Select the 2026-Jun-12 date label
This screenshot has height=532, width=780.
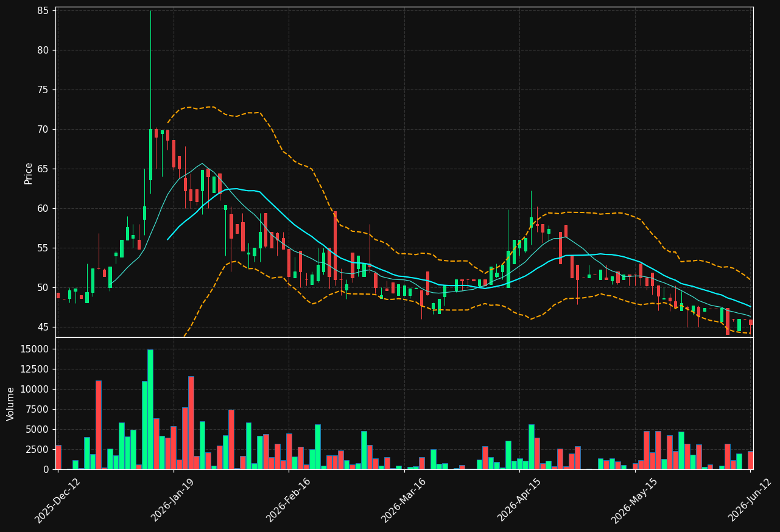click(751, 499)
